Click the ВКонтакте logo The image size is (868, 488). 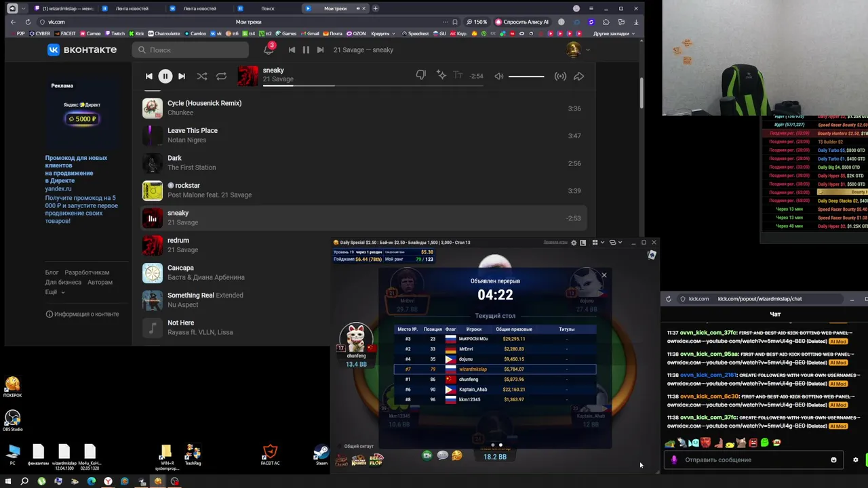click(x=82, y=49)
